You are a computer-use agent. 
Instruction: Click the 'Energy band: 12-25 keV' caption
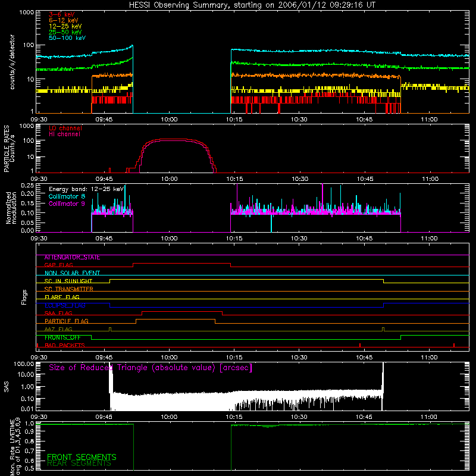coord(86,189)
